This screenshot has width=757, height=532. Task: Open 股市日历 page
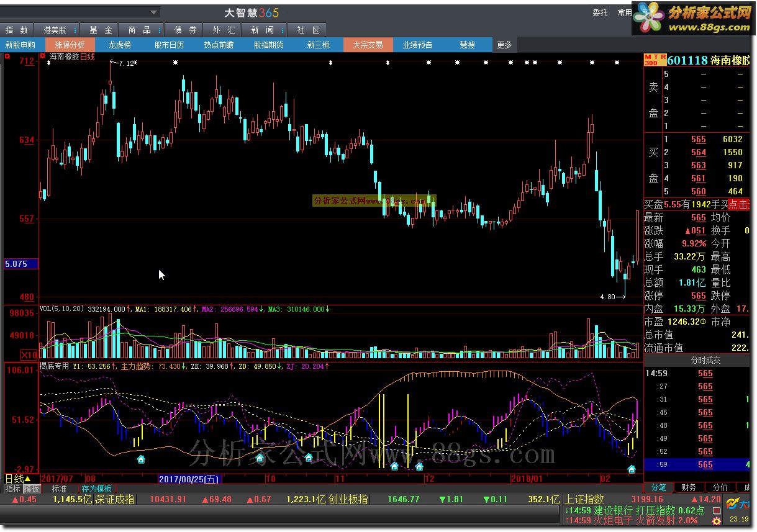[x=169, y=45]
